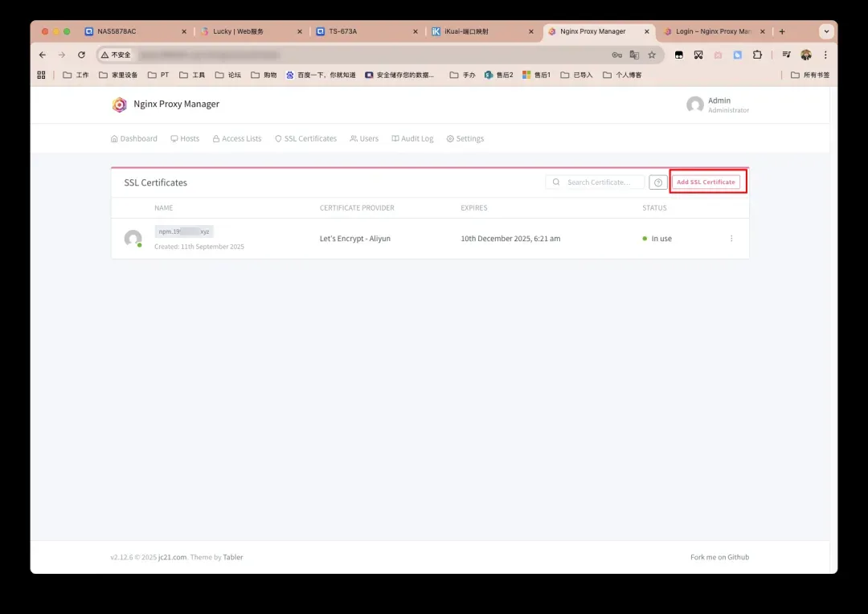Open the 已导入 bookmark folder
This screenshot has height=614, width=868.
coord(576,75)
